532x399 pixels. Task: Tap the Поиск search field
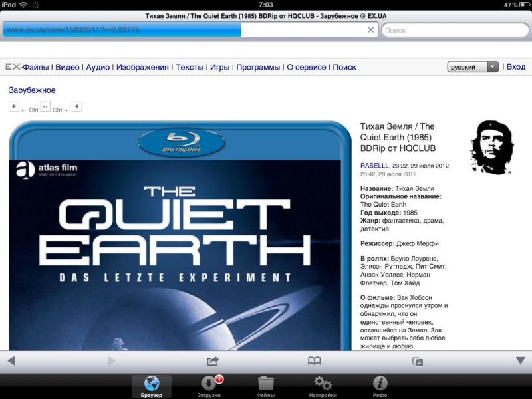(455, 30)
